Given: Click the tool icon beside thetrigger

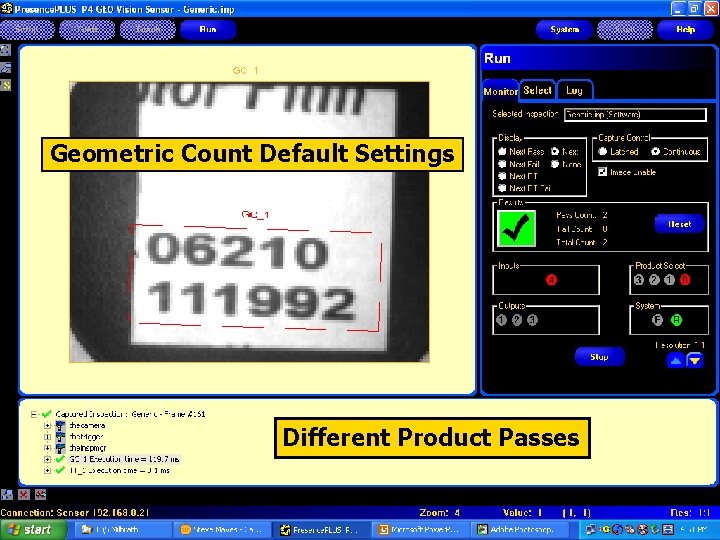Looking at the screenshot, I should point(60,437).
